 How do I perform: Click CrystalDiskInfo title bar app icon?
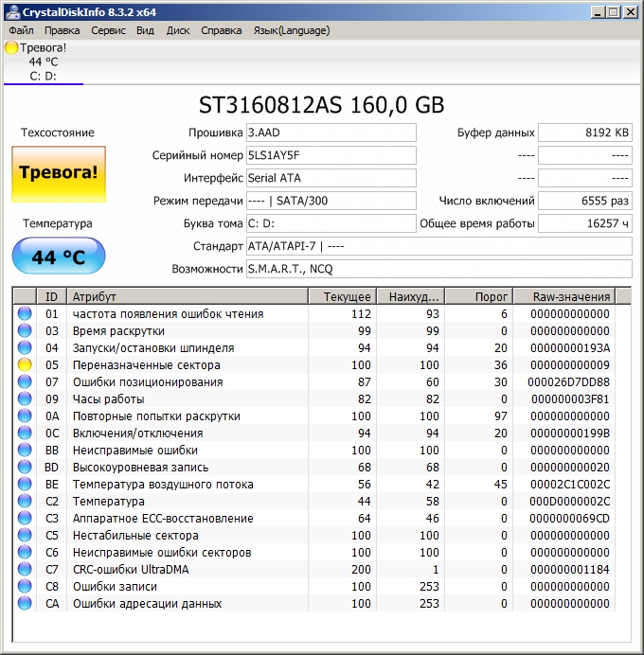point(11,11)
